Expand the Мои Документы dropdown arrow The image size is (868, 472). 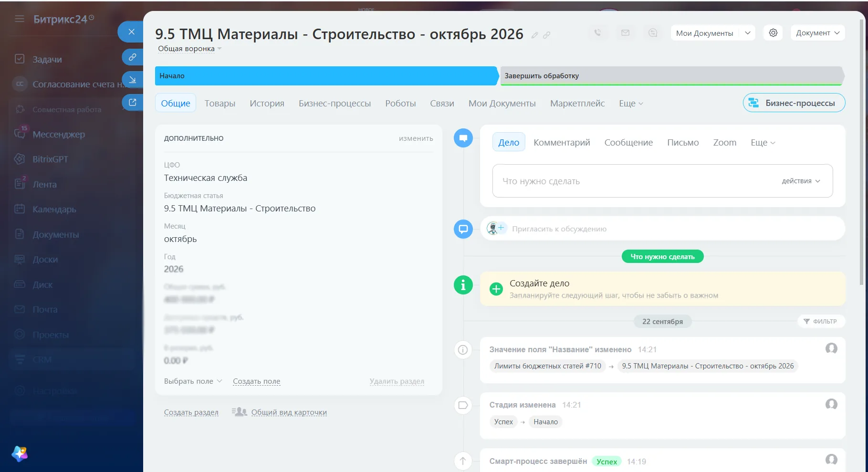tap(748, 33)
